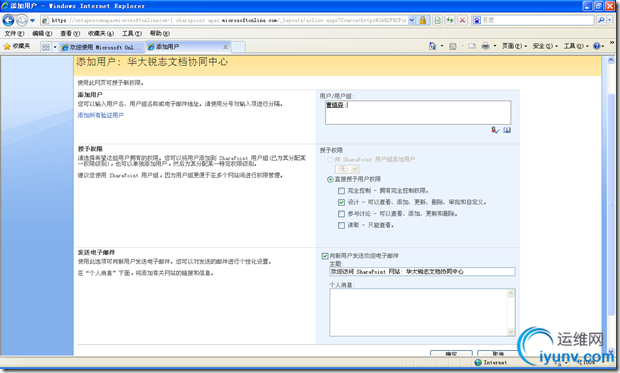Toggle 向新用户发送欢迎电子邮件 checkbox
Screen dimensions: 620x373
click(x=325, y=256)
